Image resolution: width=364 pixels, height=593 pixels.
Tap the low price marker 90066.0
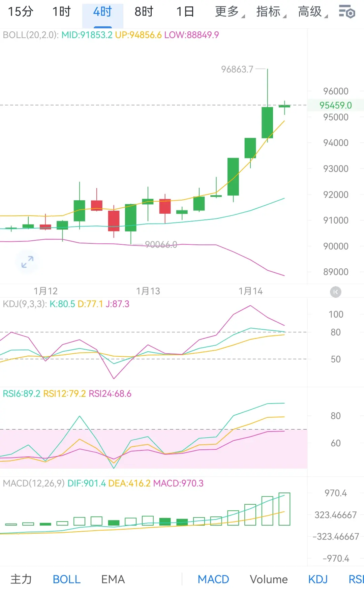click(x=161, y=245)
